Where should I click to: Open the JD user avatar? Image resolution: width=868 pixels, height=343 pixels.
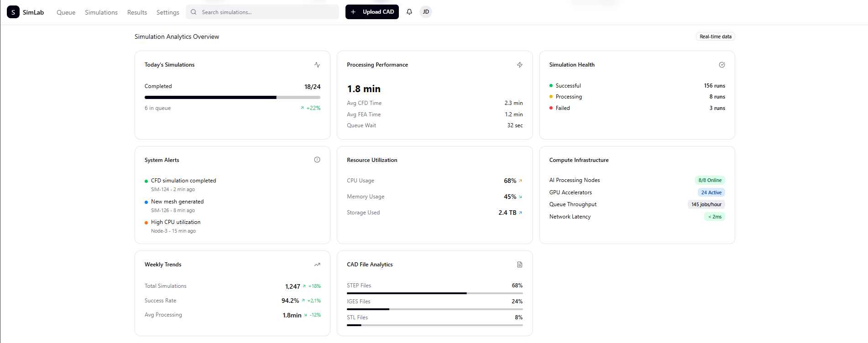pos(426,12)
